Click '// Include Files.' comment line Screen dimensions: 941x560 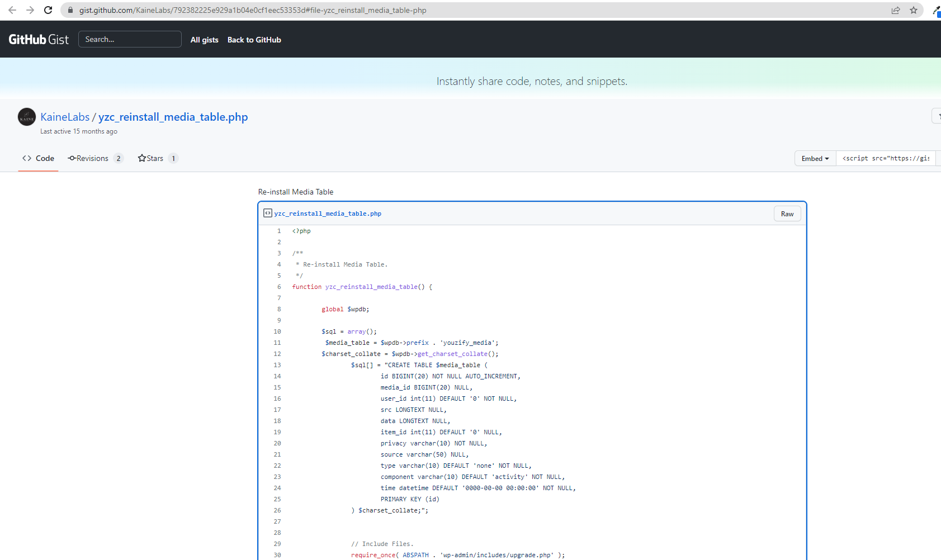(x=382, y=544)
